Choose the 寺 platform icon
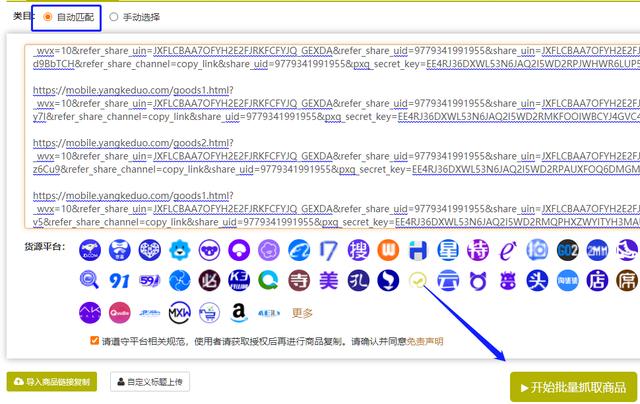Screen dimensions: 640x404 pos(299,281)
